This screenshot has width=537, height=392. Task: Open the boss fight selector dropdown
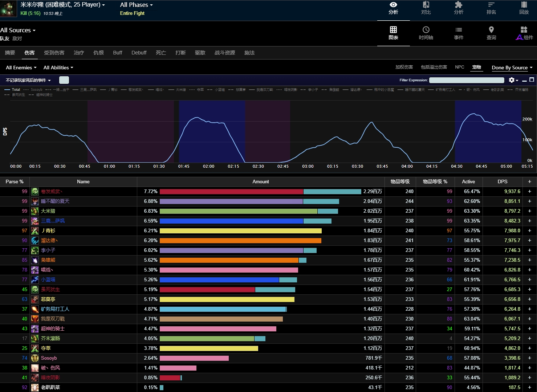(x=62, y=5)
